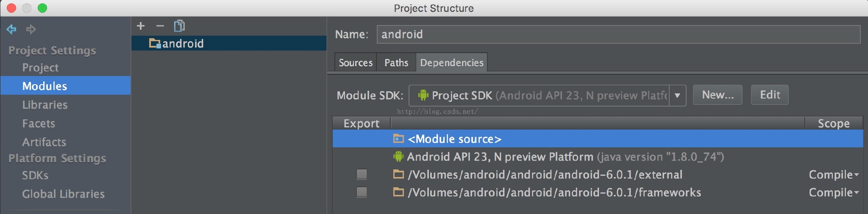This screenshot has width=868, height=214.
Task: Open Compile scope dropdown for frameworks
Action: [x=833, y=192]
